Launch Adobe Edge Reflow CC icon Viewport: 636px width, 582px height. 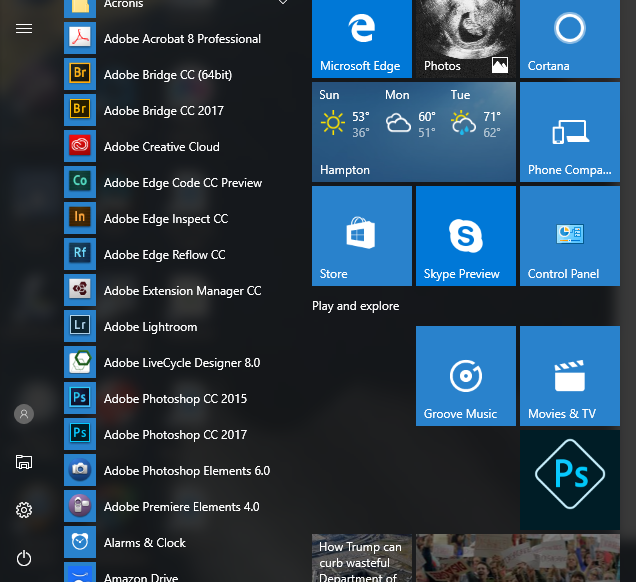80,254
